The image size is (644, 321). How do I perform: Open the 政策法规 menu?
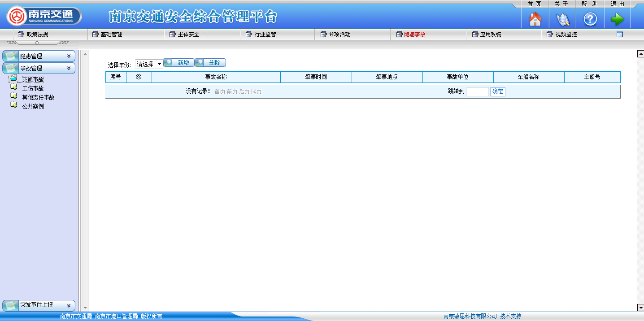37,35
